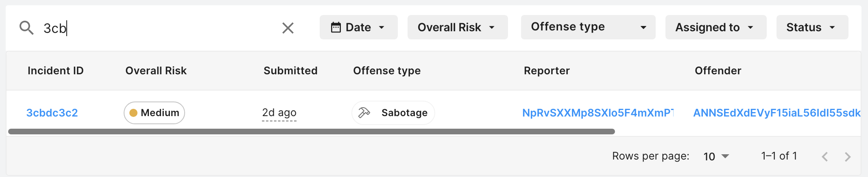The width and height of the screenshot is (868, 177).
Task: Click the calendar icon in Date filter
Action: 336,27
